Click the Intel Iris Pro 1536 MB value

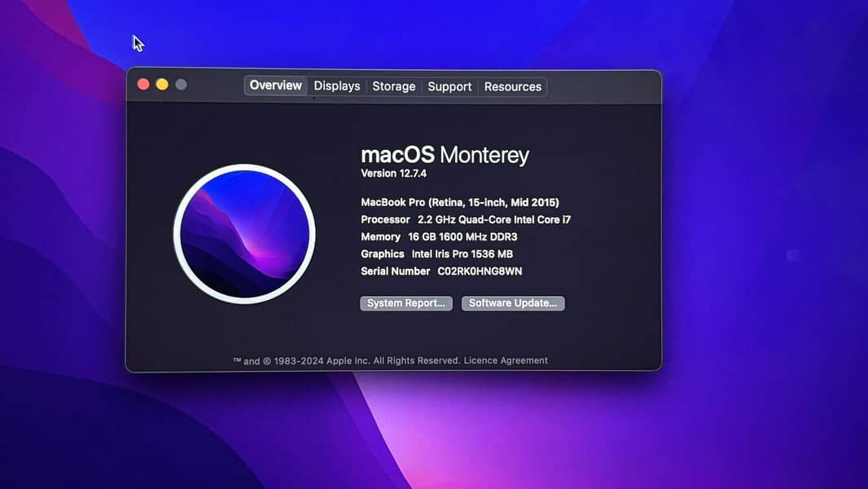pos(462,254)
